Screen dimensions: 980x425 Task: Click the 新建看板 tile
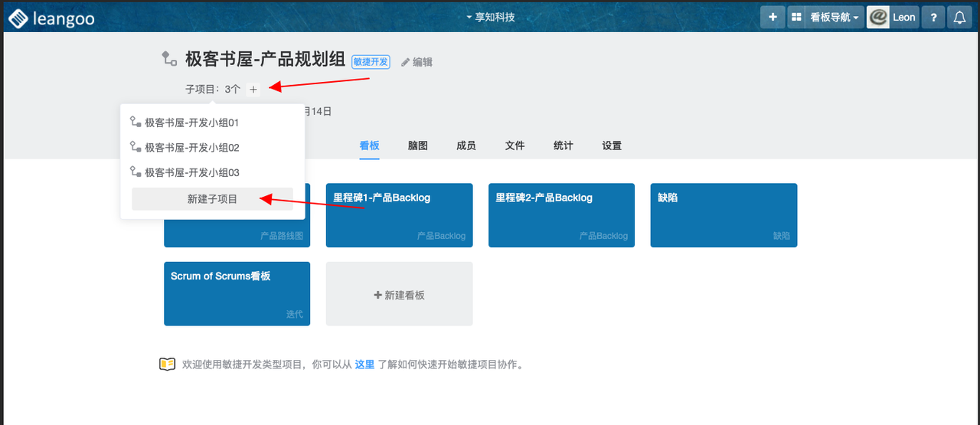[x=399, y=295]
